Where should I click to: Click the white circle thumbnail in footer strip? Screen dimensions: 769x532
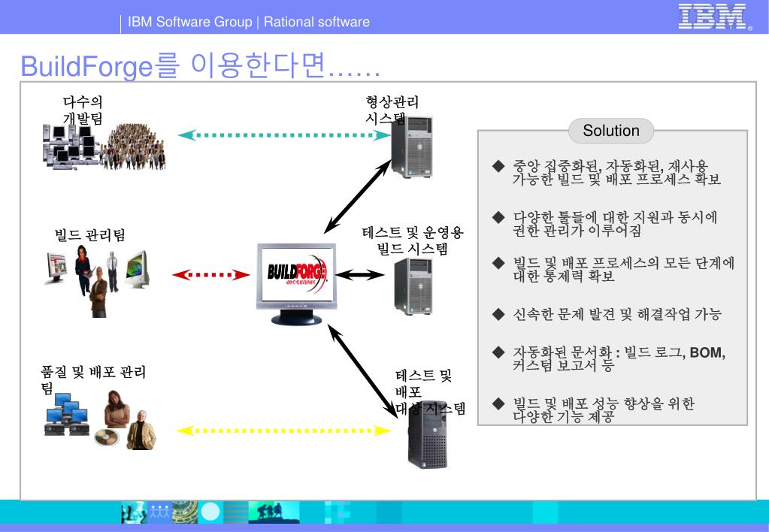210,512
